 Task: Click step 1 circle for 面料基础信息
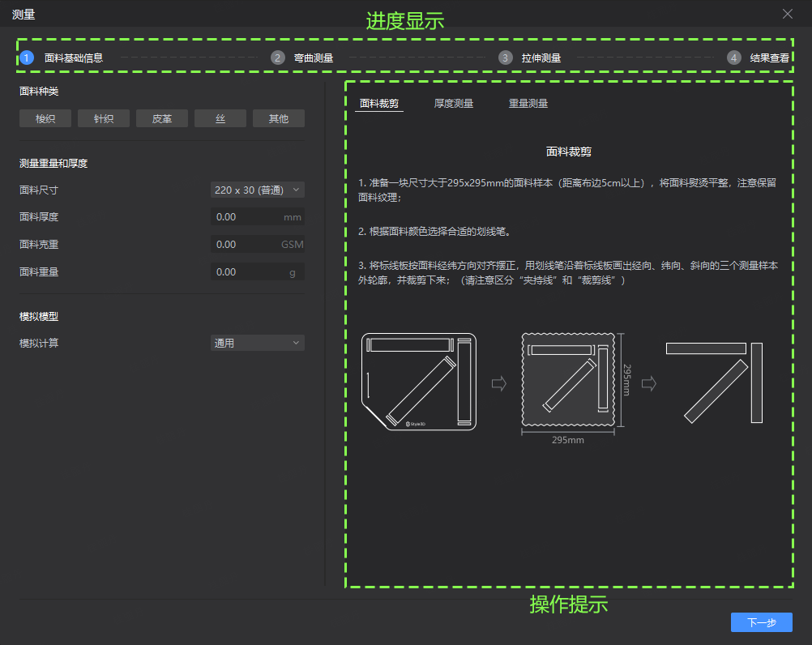click(x=27, y=58)
